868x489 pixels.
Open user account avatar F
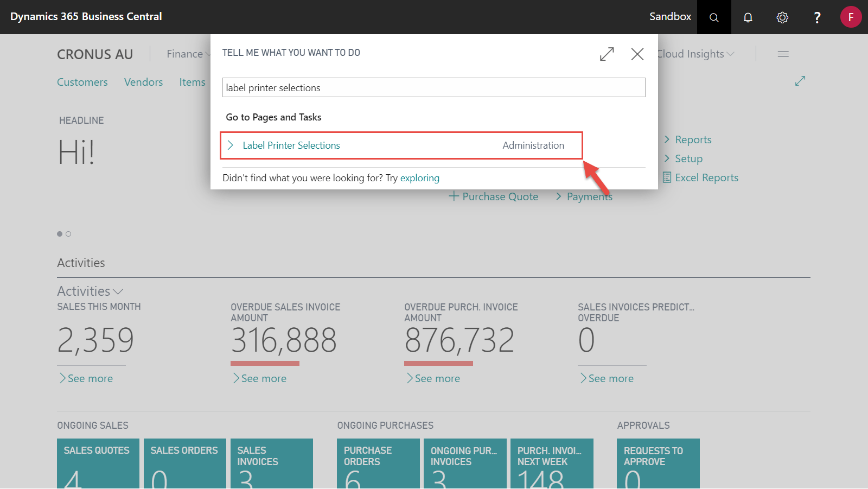[851, 17]
